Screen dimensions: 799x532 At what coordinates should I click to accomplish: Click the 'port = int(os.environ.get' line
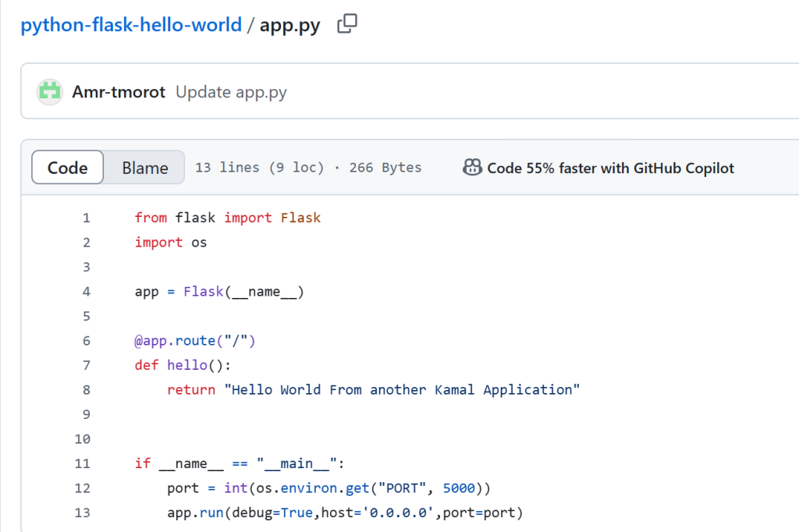(328, 488)
